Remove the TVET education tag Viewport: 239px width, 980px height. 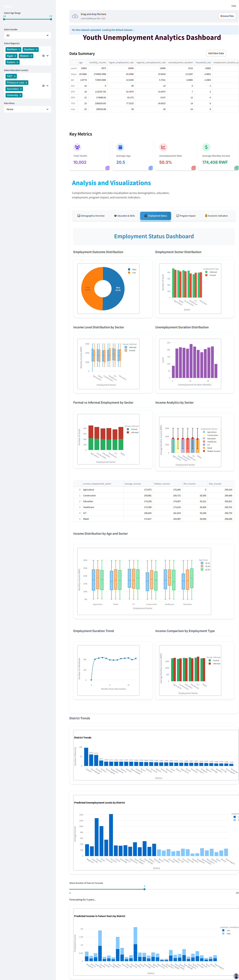[x=15, y=76]
